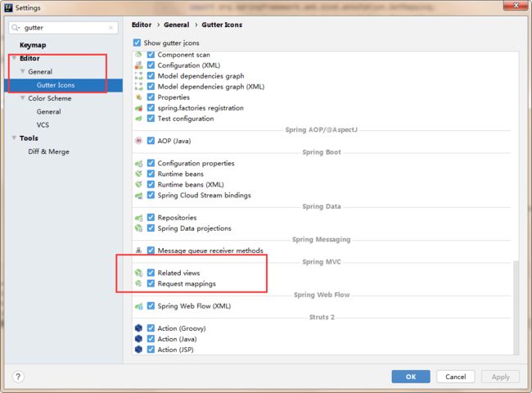Click the Test configuration label
This screenshot has height=393, width=532.
click(186, 119)
